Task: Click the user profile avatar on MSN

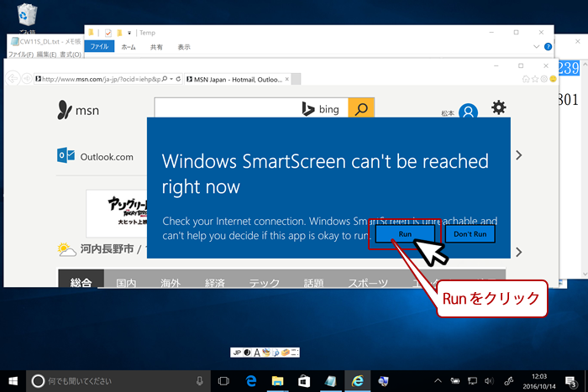Action: pyautogui.click(x=468, y=112)
